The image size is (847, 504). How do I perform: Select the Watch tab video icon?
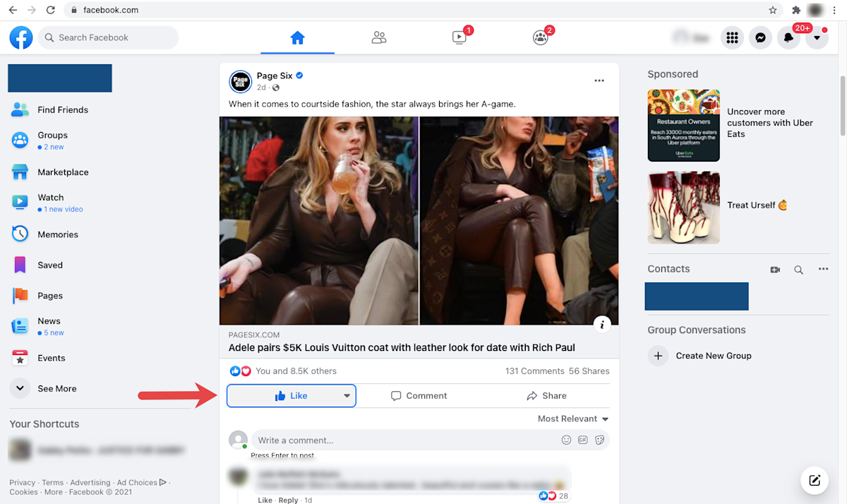click(459, 37)
